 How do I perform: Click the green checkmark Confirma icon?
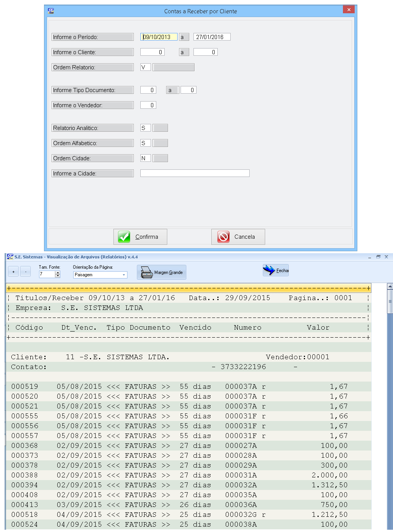click(x=124, y=237)
